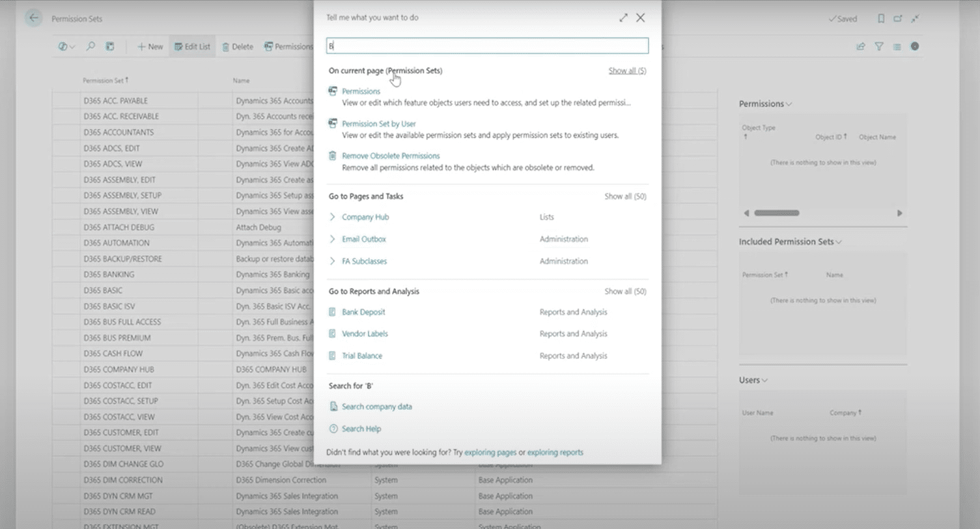980x529 pixels.
Task: Click Delete in the Permission Sets toolbar
Action: (237, 47)
